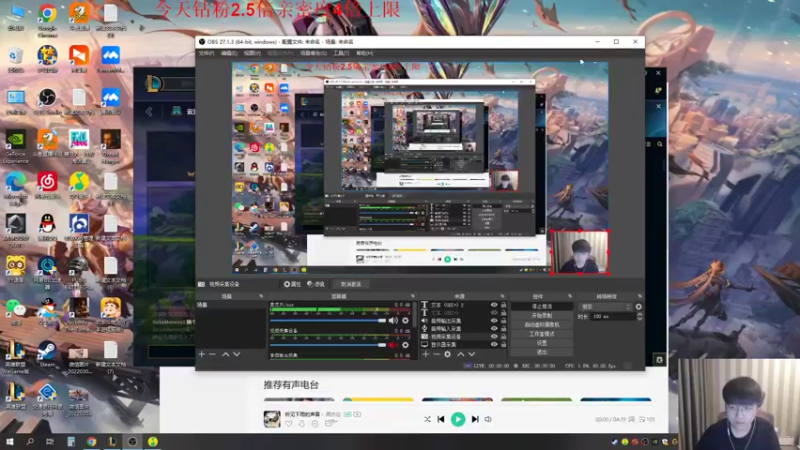Open 视频采集设备 mixer channel gear settings

(406, 345)
